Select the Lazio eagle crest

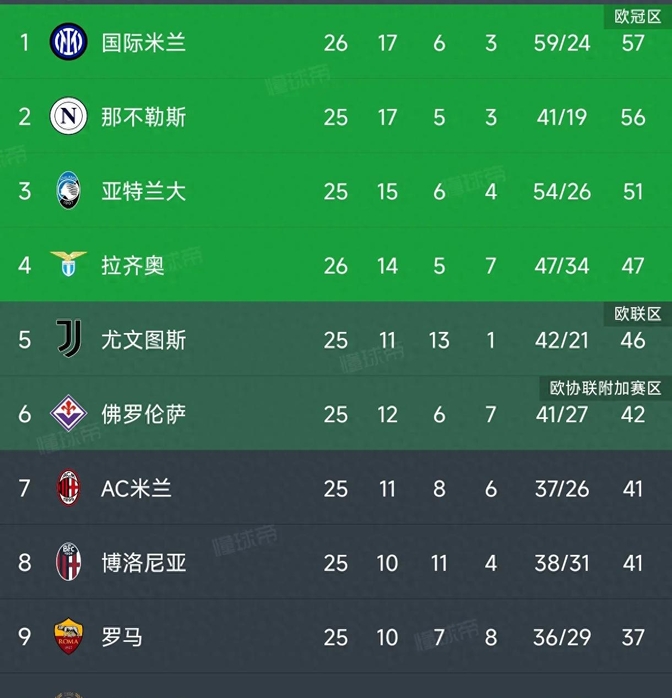click(68, 265)
